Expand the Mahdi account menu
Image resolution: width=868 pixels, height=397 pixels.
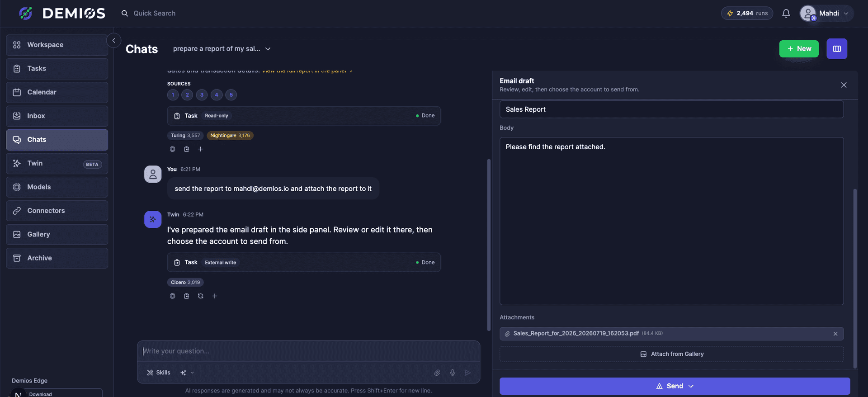tap(826, 13)
